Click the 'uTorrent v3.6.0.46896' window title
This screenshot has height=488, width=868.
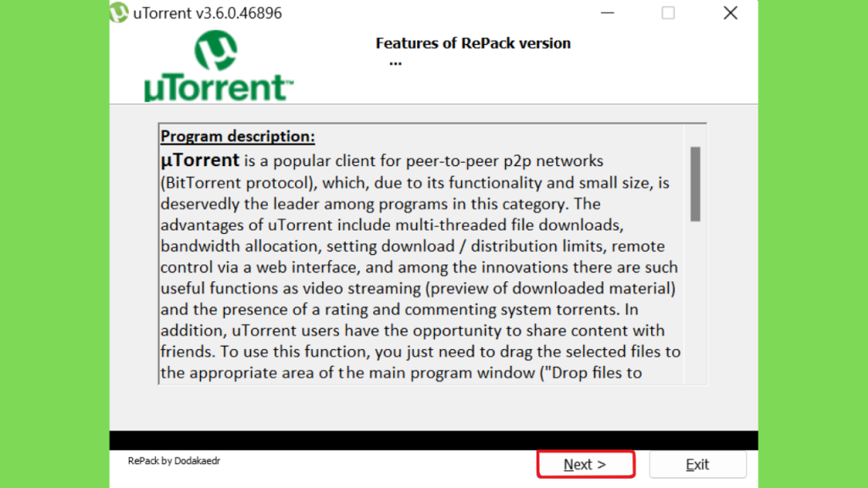pyautogui.click(x=208, y=13)
